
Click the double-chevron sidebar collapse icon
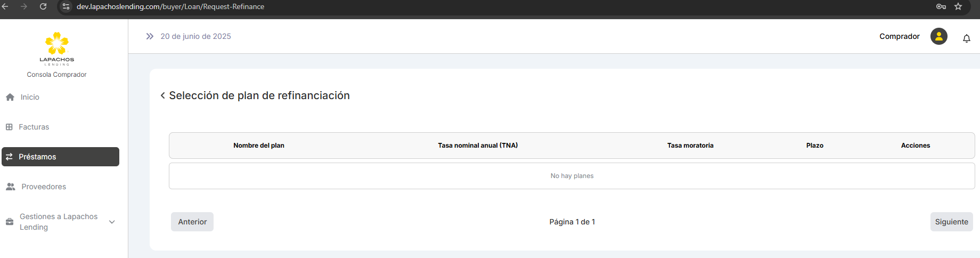tap(150, 36)
